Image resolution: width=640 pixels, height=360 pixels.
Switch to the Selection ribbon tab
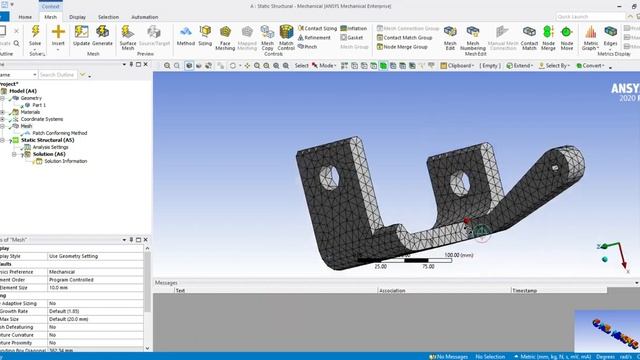coord(108,17)
